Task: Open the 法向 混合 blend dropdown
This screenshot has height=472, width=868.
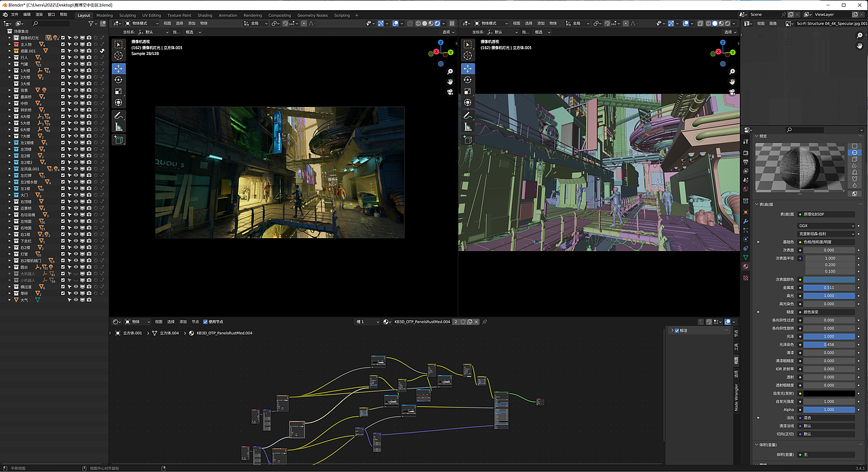Action: pos(827,418)
